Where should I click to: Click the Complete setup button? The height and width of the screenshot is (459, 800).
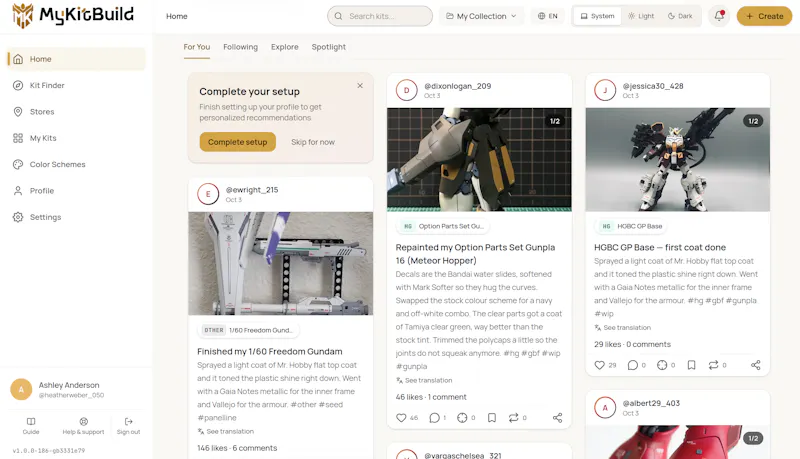click(x=237, y=142)
